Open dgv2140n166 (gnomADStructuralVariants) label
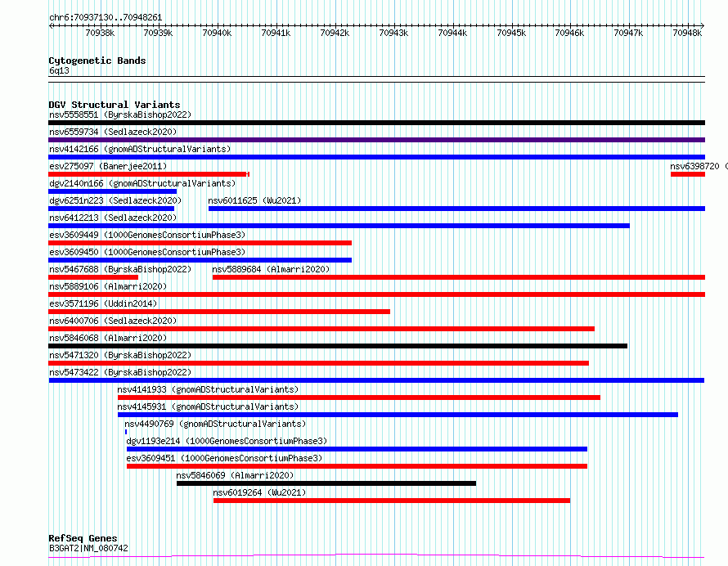This screenshot has height=566, width=728. (x=142, y=183)
